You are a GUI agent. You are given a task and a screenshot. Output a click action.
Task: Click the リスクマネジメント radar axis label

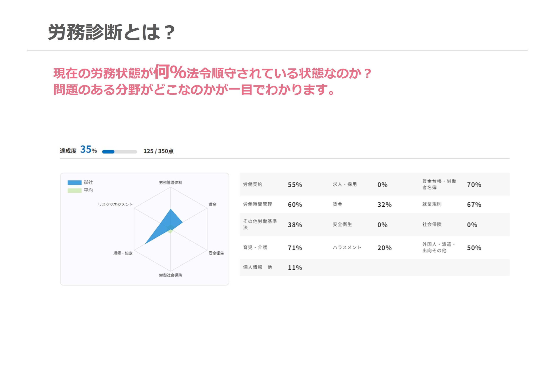[x=115, y=205]
